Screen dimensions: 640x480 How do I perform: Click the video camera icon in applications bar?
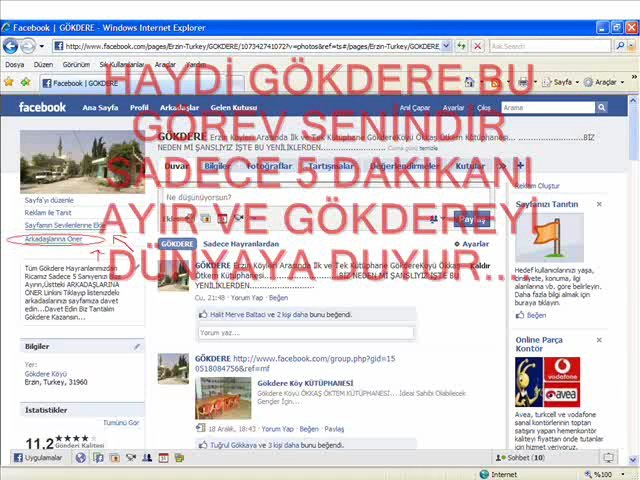[131, 458]
